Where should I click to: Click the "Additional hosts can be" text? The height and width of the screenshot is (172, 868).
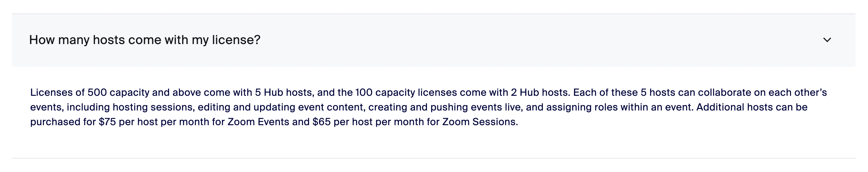tap(752, 107)
